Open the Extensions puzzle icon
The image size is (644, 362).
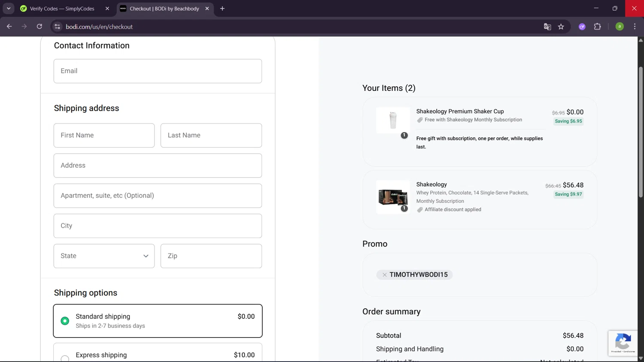click(597, 27)
